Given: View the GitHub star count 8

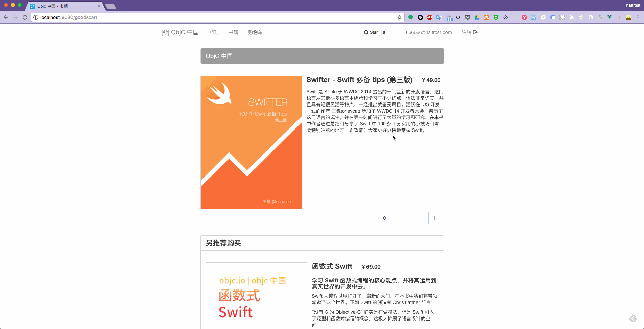Looking at the screenshot, I should point(384,32).
